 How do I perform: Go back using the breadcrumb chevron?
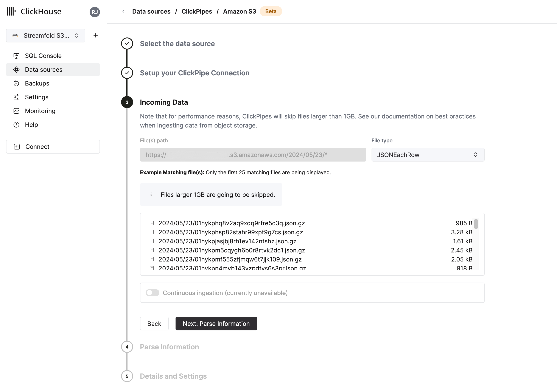[123, 11]
